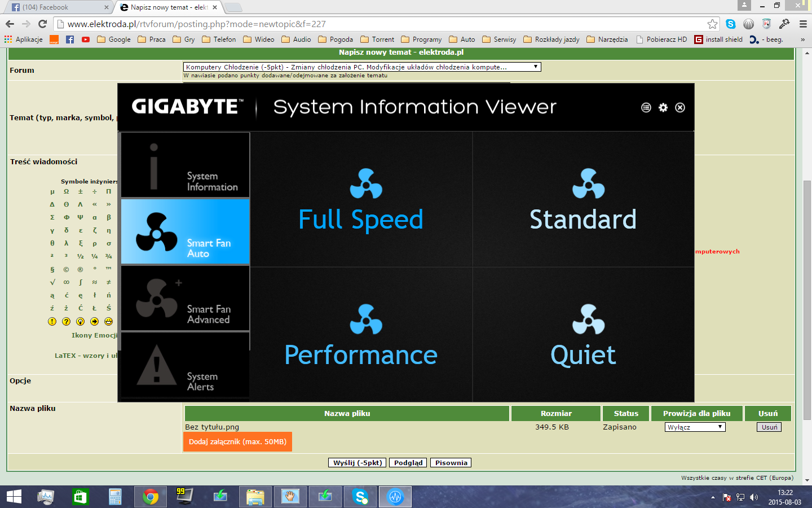Insert the Σ symbol
Viewport: 812px width, 508px height.
point(52,217)
